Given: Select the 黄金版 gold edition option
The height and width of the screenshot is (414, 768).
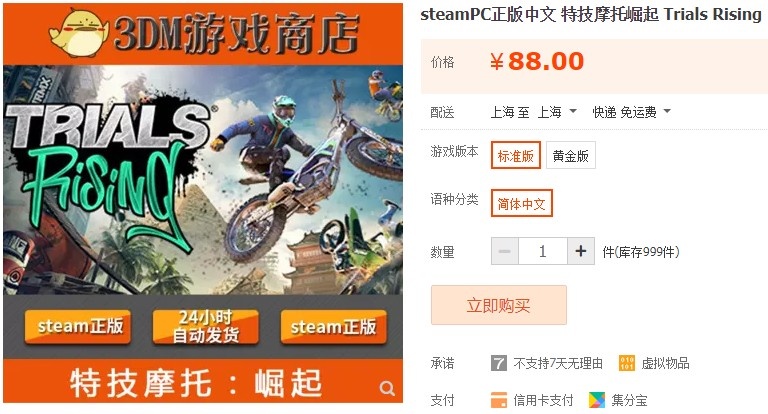Looking at the screenshot, I should [571, 155].
